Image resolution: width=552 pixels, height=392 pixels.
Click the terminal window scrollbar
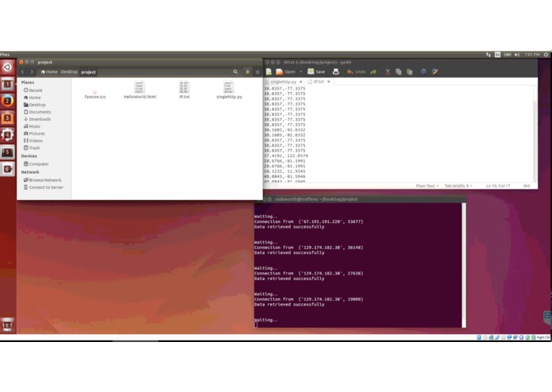464,265
